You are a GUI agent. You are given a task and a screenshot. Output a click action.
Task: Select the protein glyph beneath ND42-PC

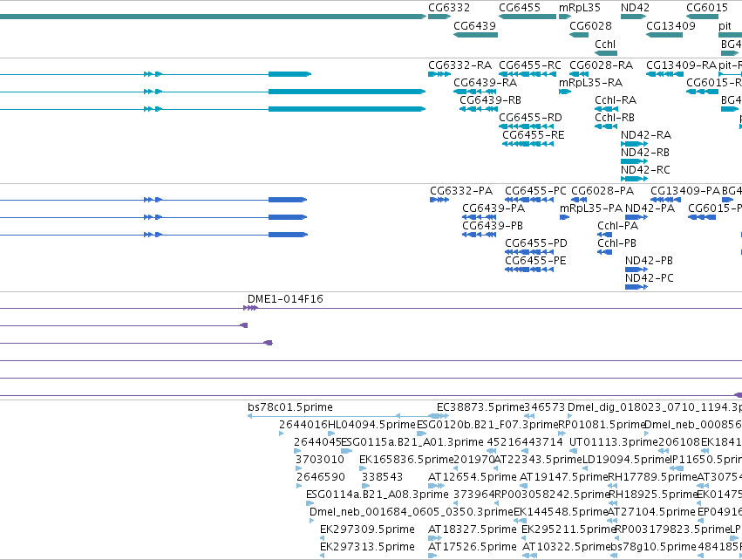click(636, 287)
